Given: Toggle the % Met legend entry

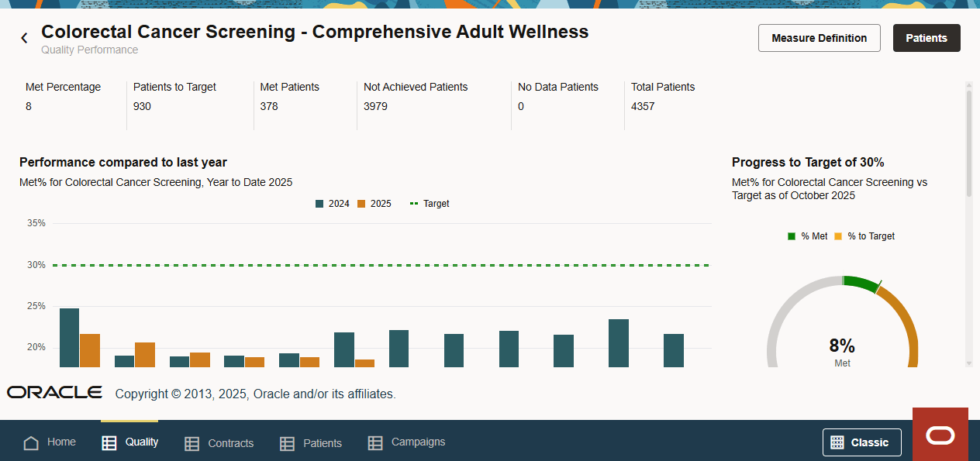Looking at the screenshot, I should point(807,236).
